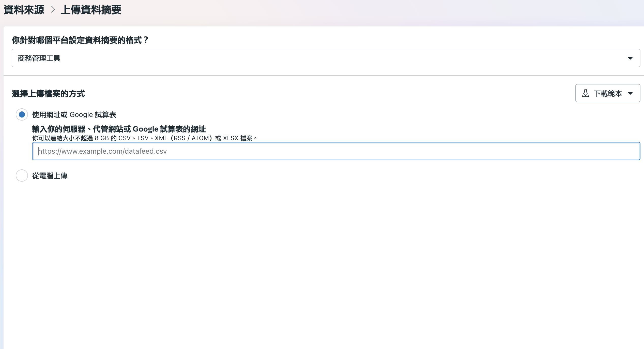The height and width of the screenshot is (349, 644).
Task: Click the https://www.example.com placeholder text
Action: click(x=102, y=151)
